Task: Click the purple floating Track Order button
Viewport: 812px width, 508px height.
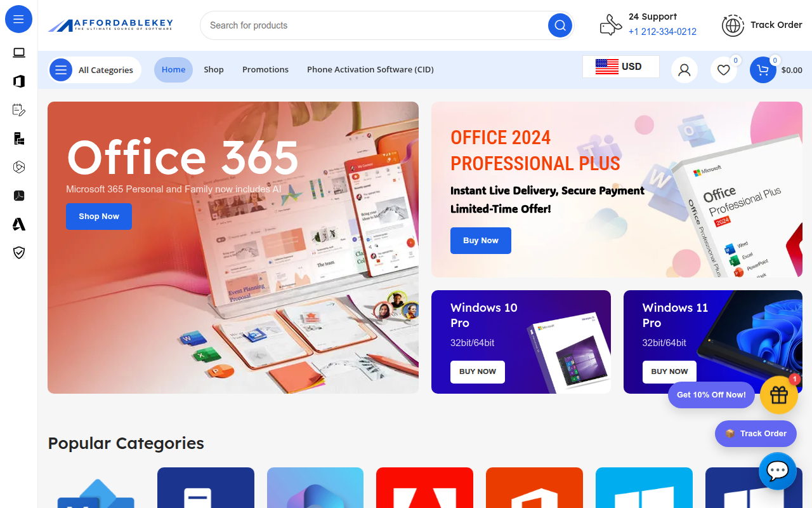Action: (x=756, y=434)
